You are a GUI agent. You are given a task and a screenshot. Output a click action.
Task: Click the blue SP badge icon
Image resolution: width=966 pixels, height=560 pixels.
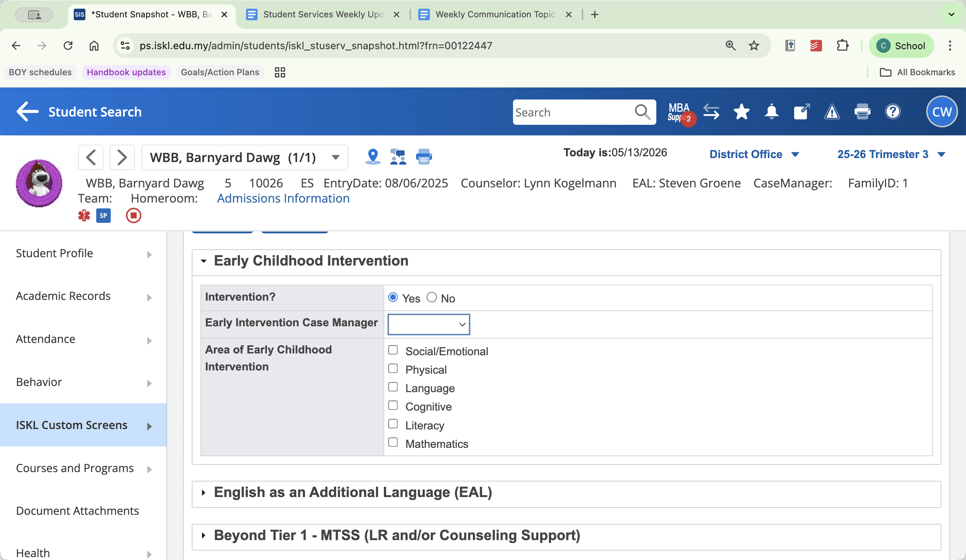point(103,215)
